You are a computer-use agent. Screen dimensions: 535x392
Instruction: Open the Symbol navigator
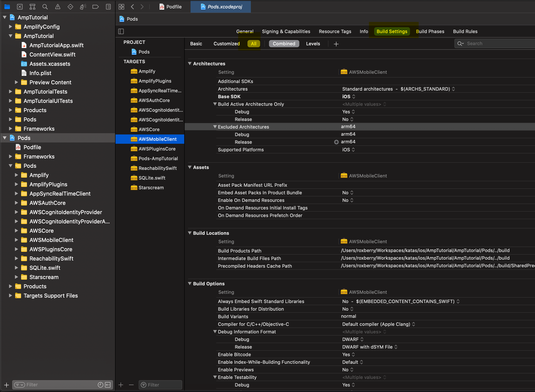(x=32, y=7)
